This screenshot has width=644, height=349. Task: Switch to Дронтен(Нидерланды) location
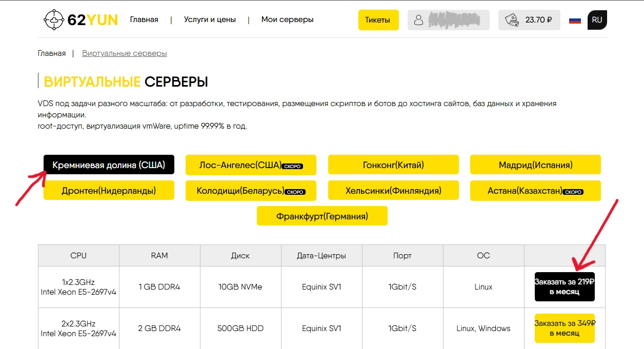click(109, 191)
